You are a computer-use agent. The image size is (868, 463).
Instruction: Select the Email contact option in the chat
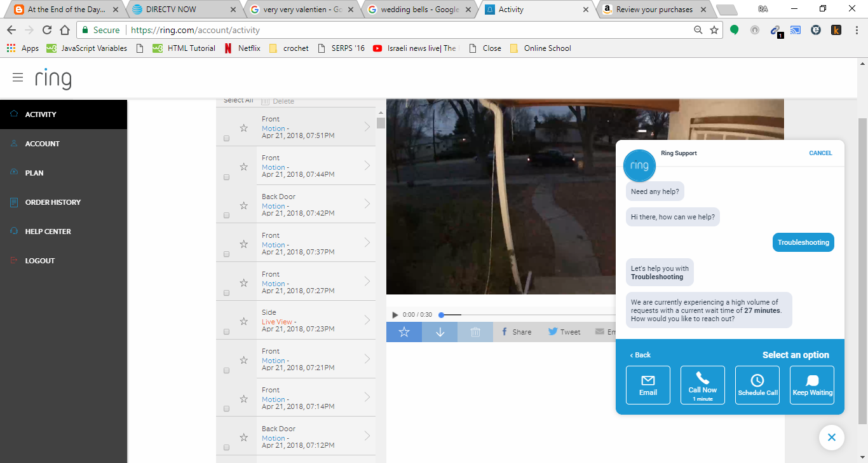pos(648,385)
